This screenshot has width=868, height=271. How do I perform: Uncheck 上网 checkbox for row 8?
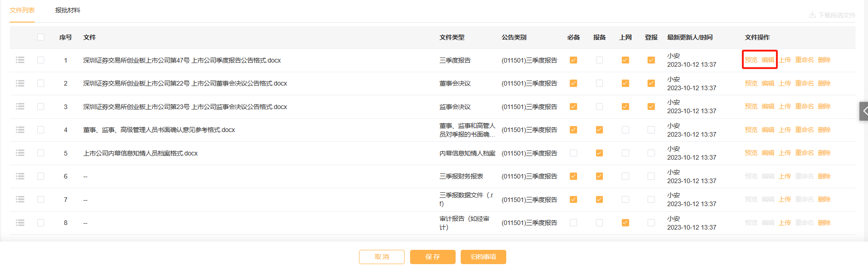click(x=625, y=223)
